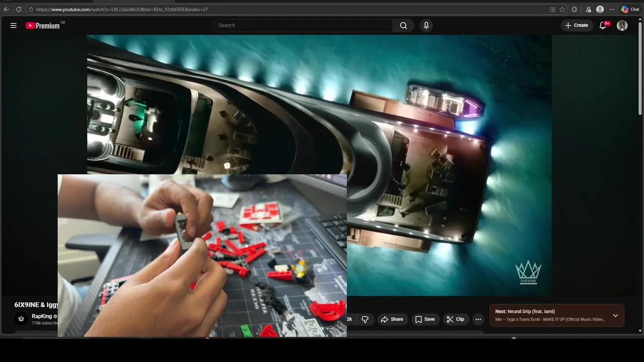Image resolution: width=644 pixels, height=362 pixels.
Task: Go back with browser back arrow
Action: pos(7,9)
